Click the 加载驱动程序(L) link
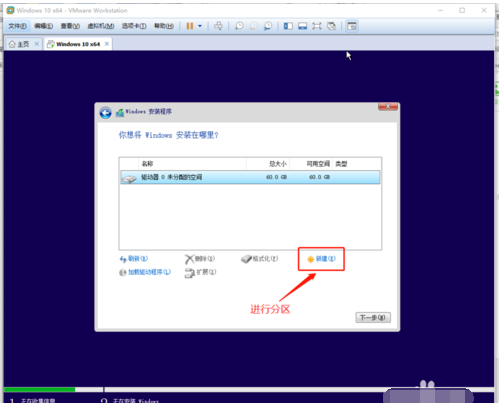The image size is (499, 403). (x=145, y=272)
